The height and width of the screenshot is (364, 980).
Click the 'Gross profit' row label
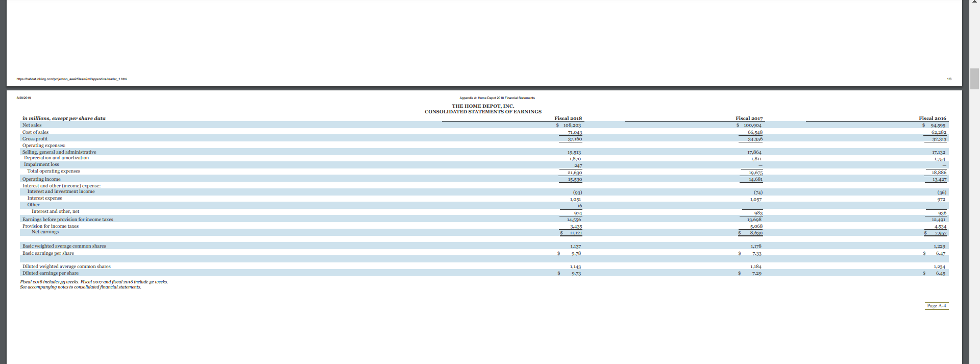(35, 139)
